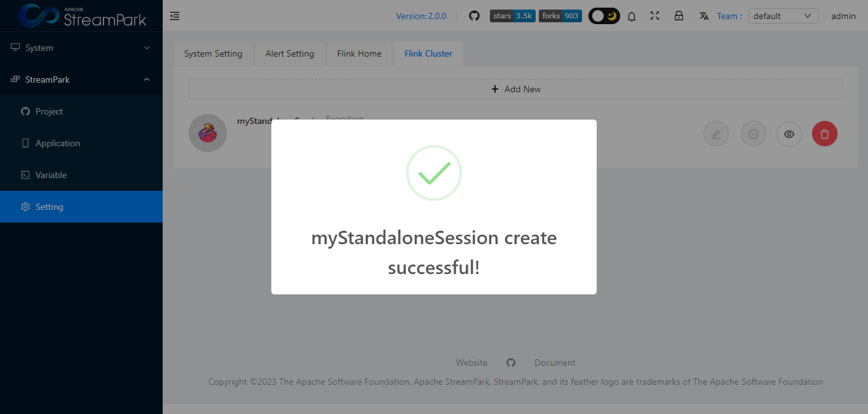The height and width of the screenshot is (414, 868).
Task: Expand the System sidebar menu
Action: point(81,48)
